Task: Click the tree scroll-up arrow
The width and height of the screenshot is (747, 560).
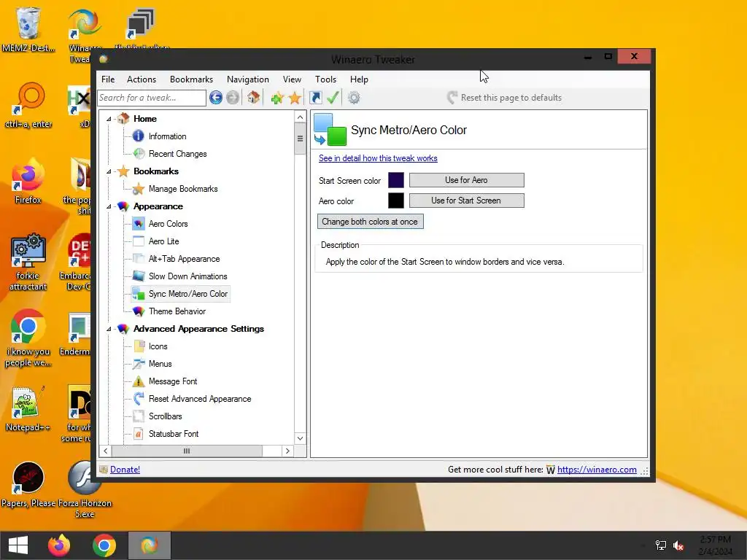Action: tap(300, 117)
